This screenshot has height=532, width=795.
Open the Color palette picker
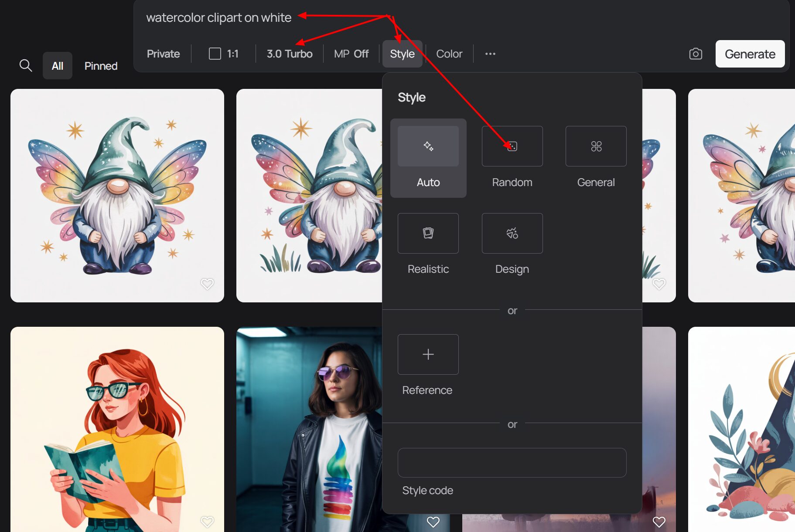coord(449,54)
